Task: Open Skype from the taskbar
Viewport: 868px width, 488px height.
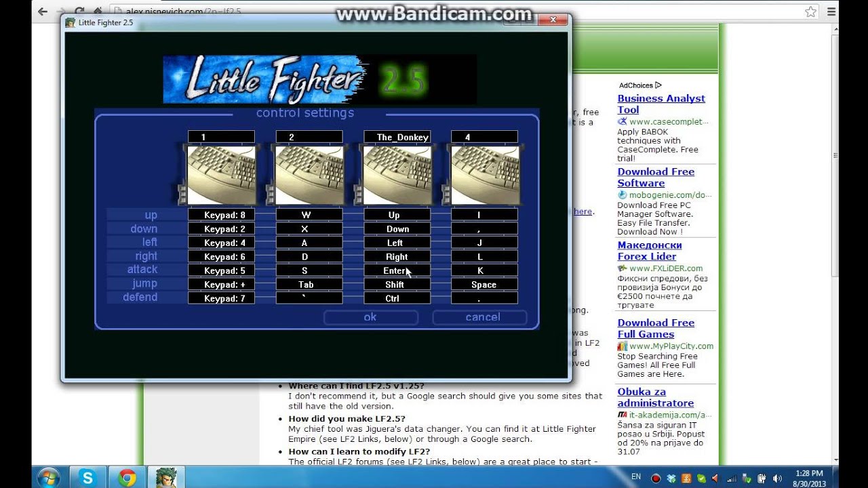Action: click(87, 477)
